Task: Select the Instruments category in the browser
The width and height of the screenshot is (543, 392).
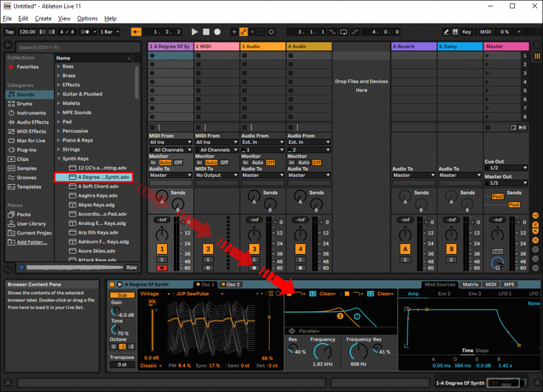Action: 26,112
